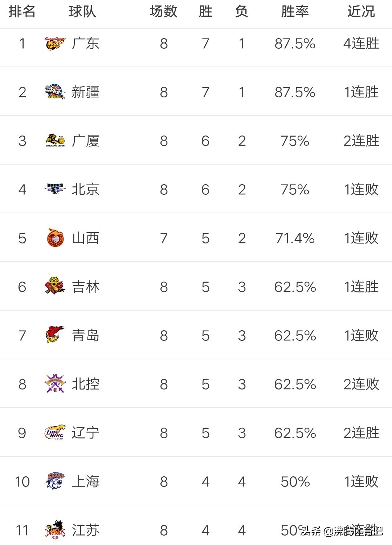Click Shanxi's 71.4% win rate
This screenshot has width=392, height=545.
click(x=295, y=238)
